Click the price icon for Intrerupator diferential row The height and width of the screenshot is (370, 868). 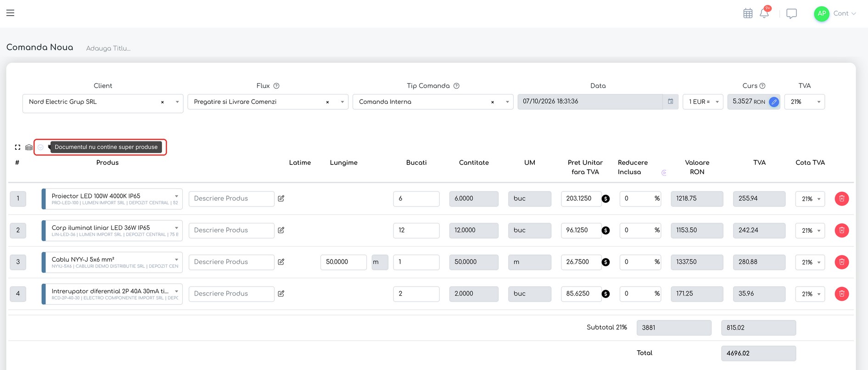point(606,294)
